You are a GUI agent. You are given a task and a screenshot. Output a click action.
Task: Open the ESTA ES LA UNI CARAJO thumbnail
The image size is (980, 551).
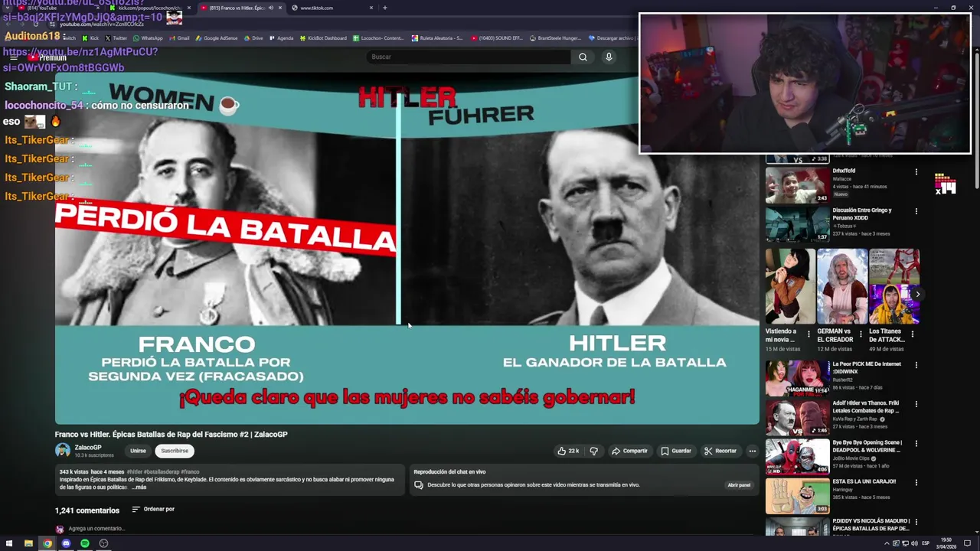click(797, 496)
